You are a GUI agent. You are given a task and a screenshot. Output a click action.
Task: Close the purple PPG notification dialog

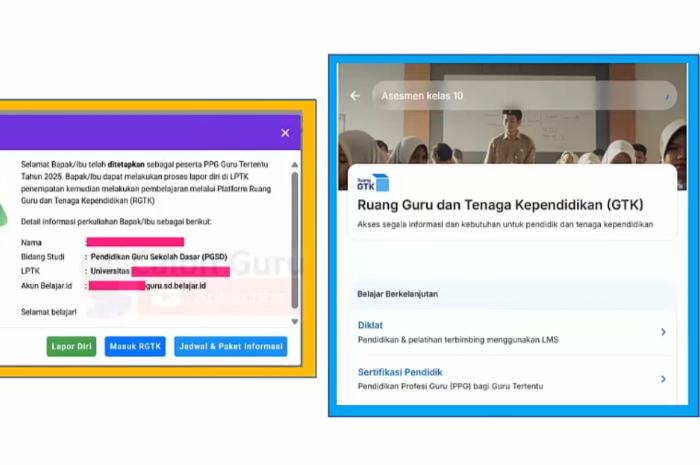[x=285, y=133]
